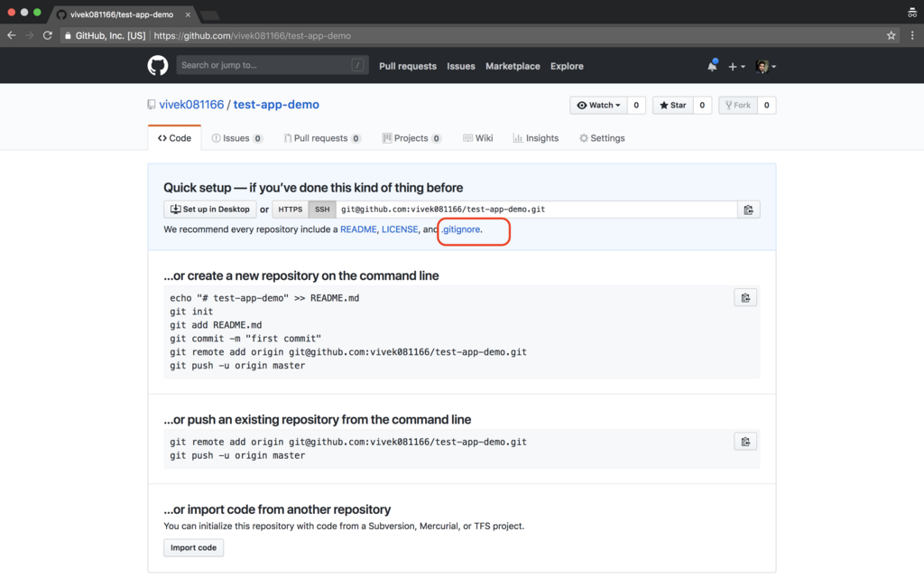Viewport: 924px width, 578px height.
Task: Click the echo "# test-app-demo" command line
Action: tap(264, 298)
